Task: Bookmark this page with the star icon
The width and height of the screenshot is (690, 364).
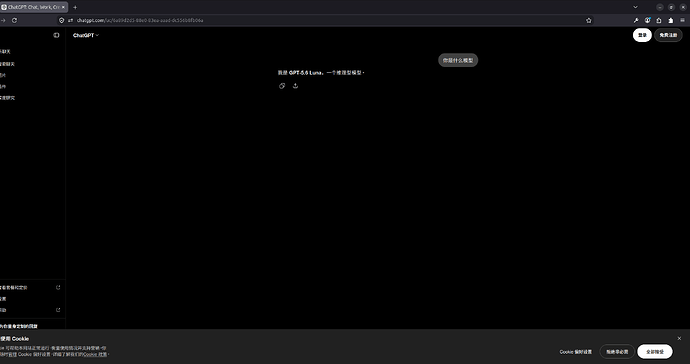Action: point(588,20)
